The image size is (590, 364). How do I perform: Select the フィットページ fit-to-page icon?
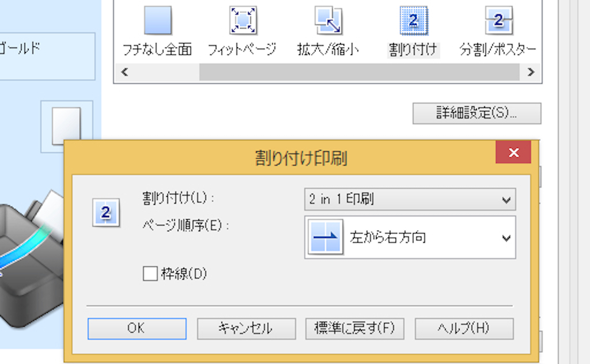click(x=243, y=21)
